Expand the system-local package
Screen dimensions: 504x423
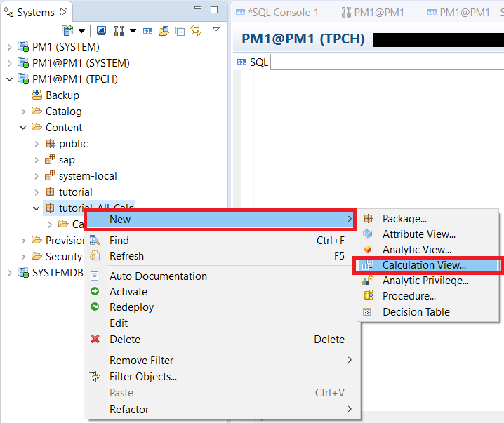click(x=37, y=176)
